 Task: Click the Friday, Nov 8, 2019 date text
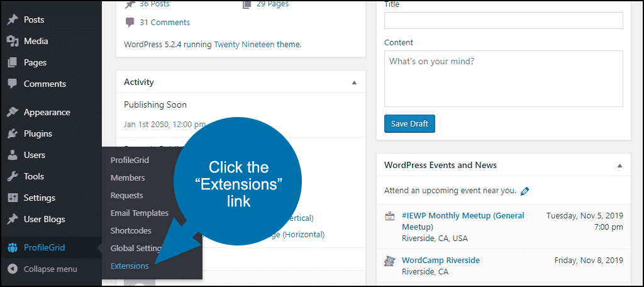pyautogui.click(x=589, y=261)
